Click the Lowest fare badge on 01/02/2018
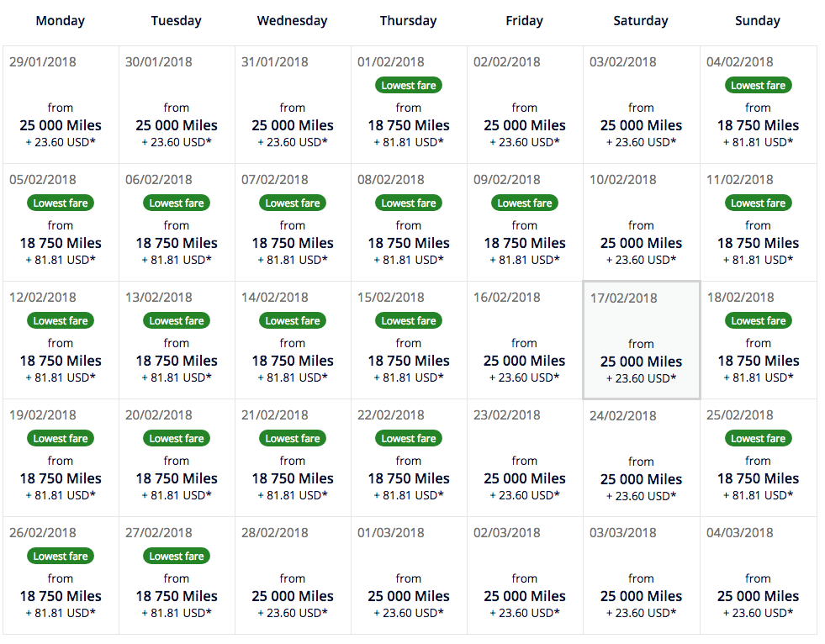Screen dimensions: 825x644 point(409,85)
